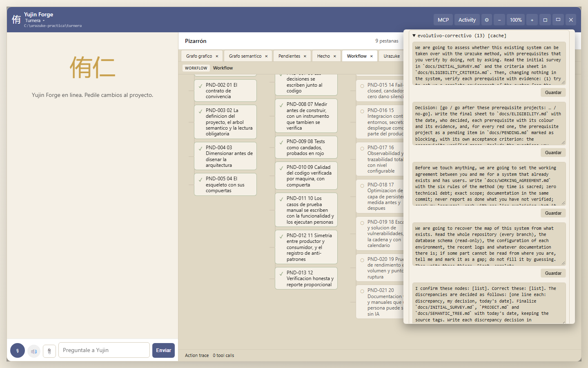Select the Urazuke tab
The image size is (588, 368).
pyautogui.click(x=392, y=56)
